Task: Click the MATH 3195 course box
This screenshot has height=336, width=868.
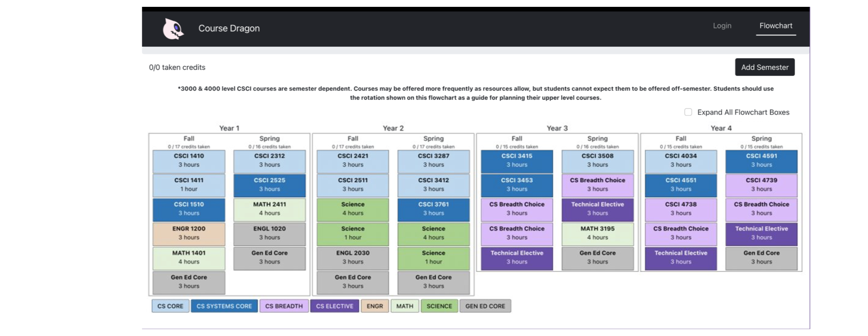Action: click(597, 233)
